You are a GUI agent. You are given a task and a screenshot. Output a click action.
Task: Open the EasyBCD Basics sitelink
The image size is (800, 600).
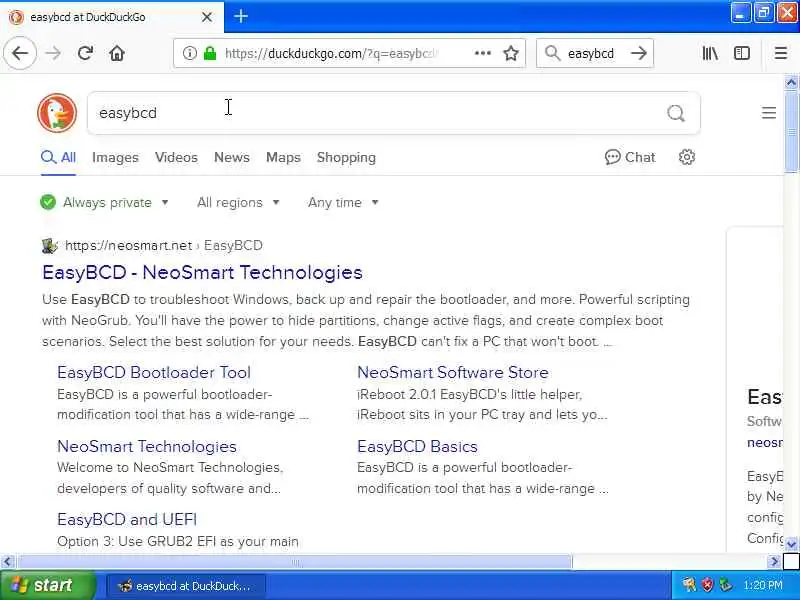click(417, 446)
